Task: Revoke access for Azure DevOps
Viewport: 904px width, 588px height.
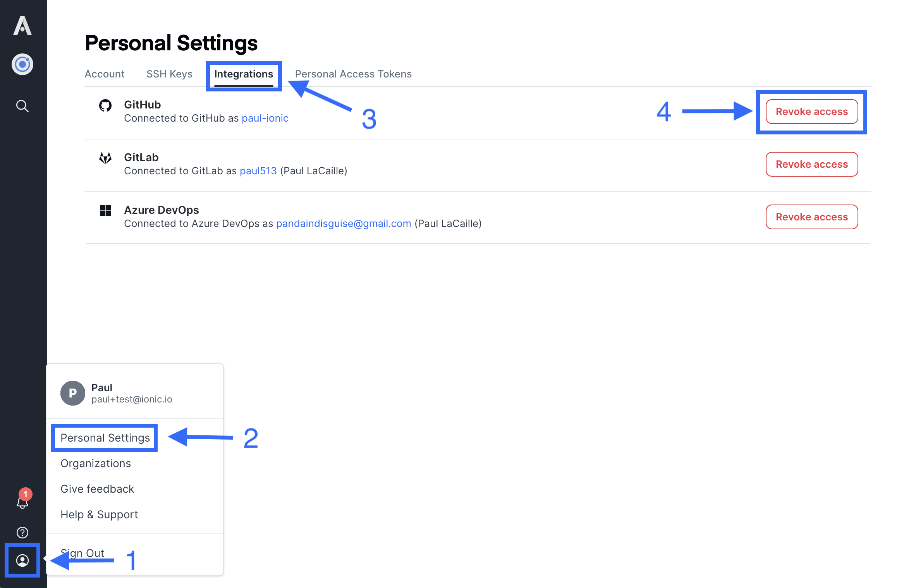Action: point(812,217)
